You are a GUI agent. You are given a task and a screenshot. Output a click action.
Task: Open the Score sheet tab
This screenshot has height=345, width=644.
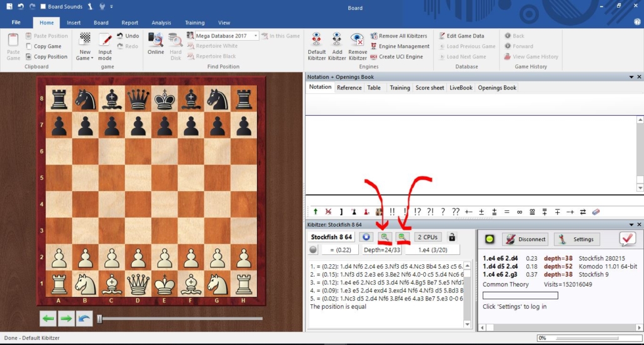point(430,88)
